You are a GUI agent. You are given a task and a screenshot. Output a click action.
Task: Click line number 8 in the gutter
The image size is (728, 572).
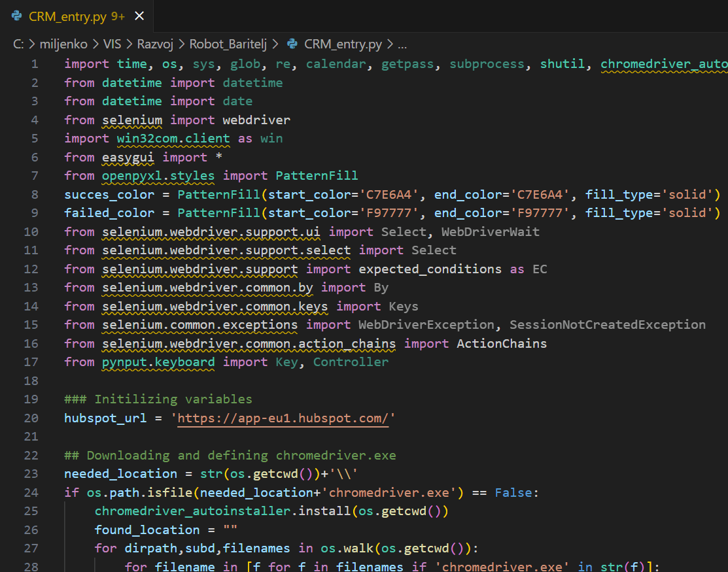(x=34, y=194)
